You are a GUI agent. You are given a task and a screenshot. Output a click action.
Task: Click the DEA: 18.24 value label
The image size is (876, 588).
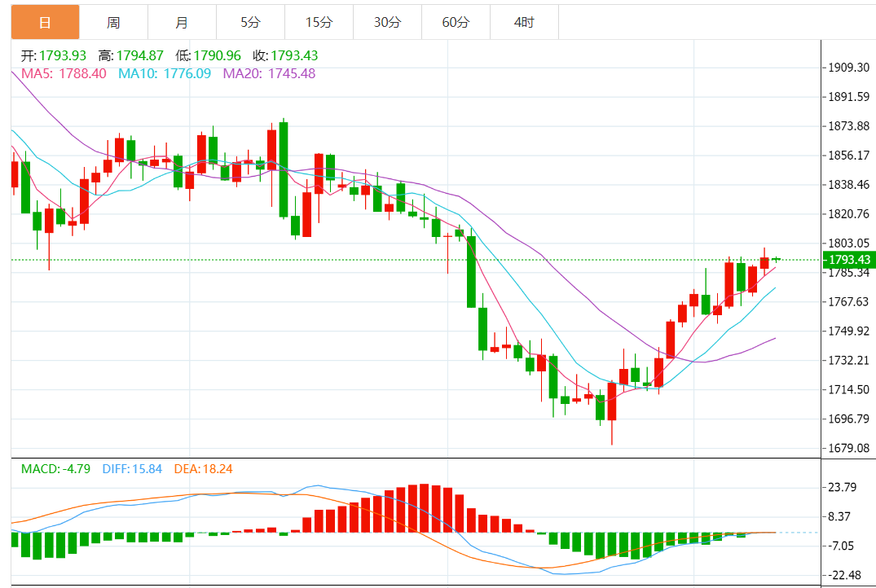pos(204,469)
